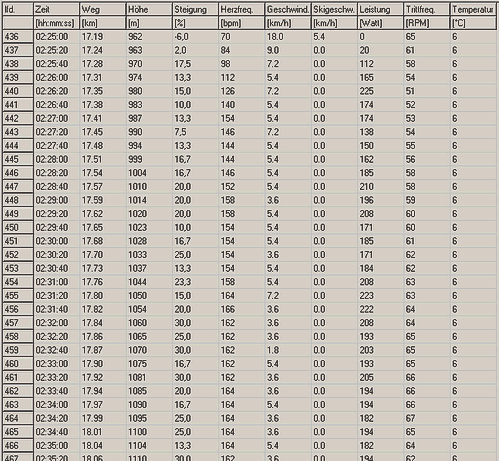Click the 'Höhe' column header
This screenshot has width=499, height=461.
[149, 9]
